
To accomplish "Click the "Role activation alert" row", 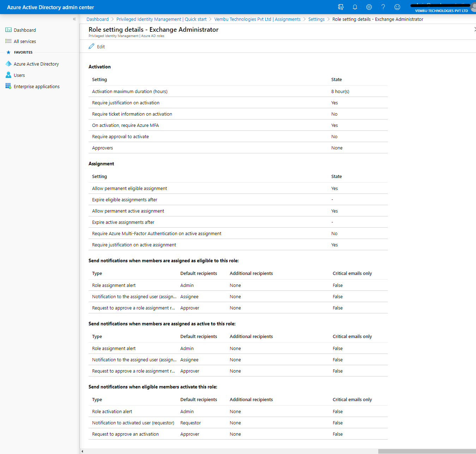I will click(238, 411).
